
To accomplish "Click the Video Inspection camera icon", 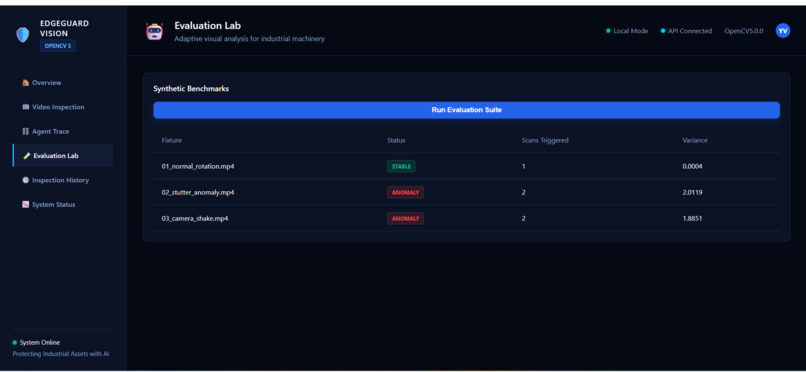I will 26,107.
